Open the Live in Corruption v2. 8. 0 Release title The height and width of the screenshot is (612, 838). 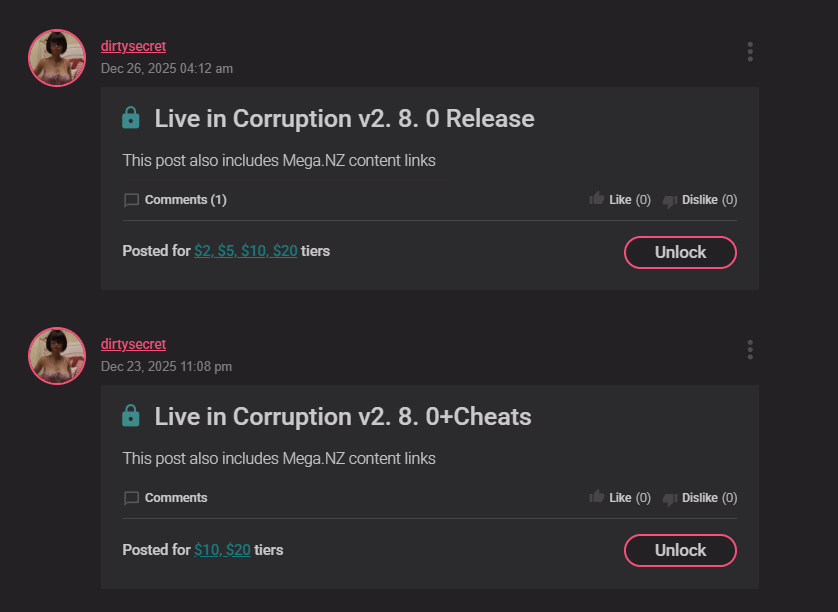click(344, 119)
